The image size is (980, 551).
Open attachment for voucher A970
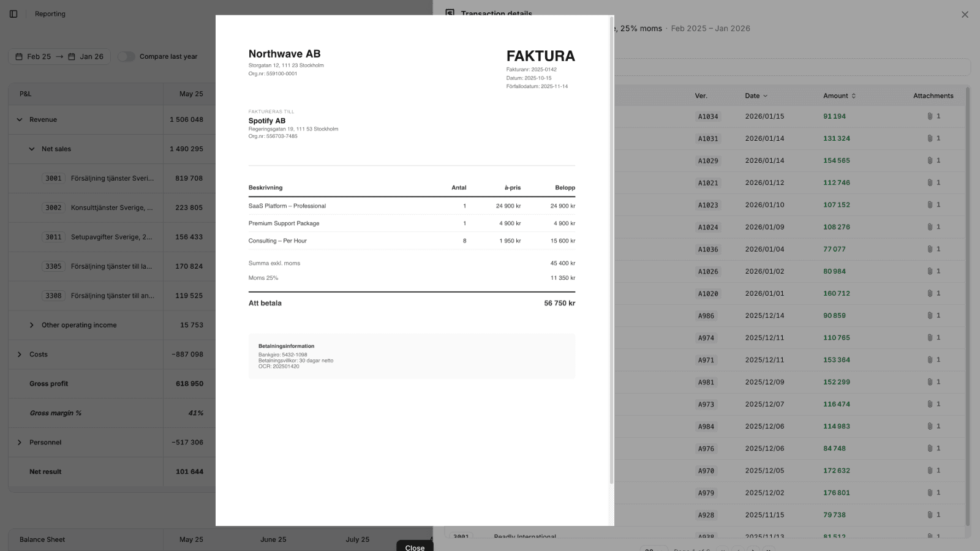point(933,471)
